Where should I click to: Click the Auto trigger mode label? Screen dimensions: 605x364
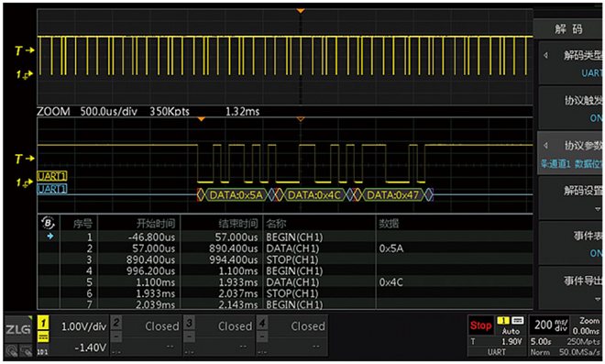click(x=511, y=332)
